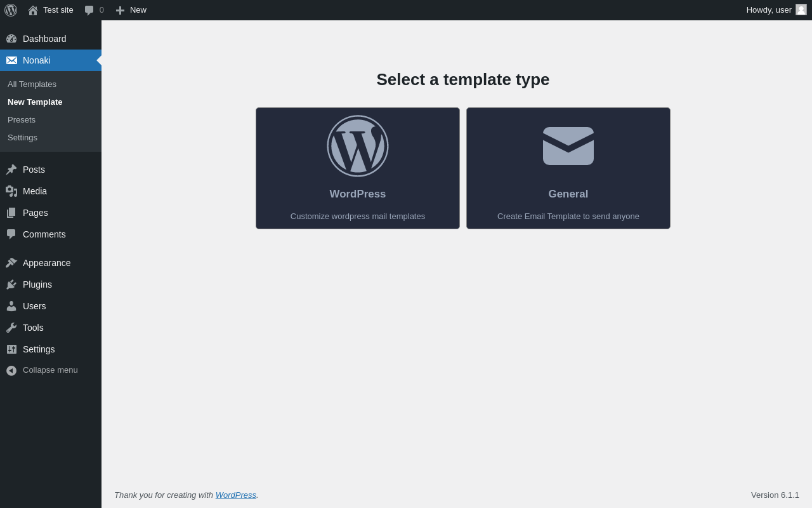
Task: Click the Pages icon in sidebar
Action: click(x=11, y=213)
